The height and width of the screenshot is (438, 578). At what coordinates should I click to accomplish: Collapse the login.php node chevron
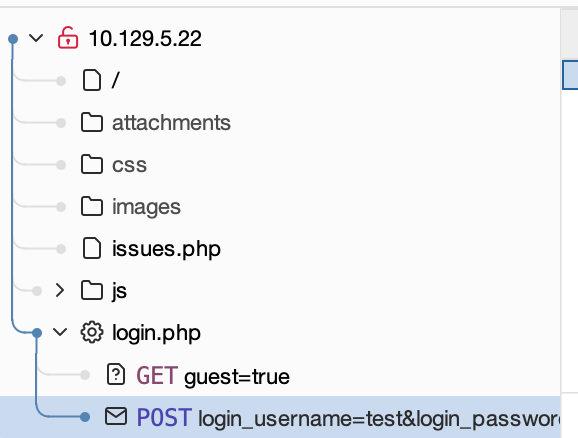point(60,332)
